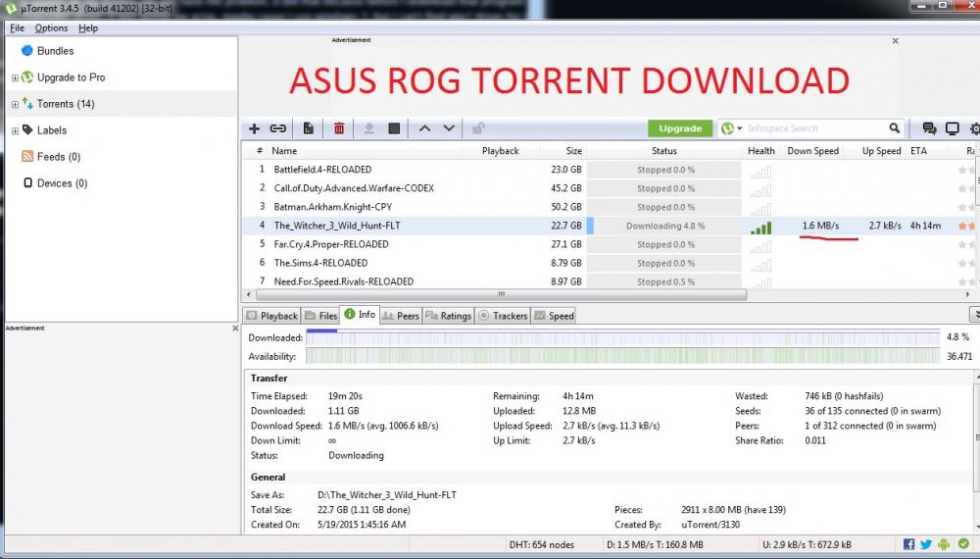This screenshot has height=559, width=980.
Task: Move torrent up the queue arrow
Action: click(x=425, y=128)
